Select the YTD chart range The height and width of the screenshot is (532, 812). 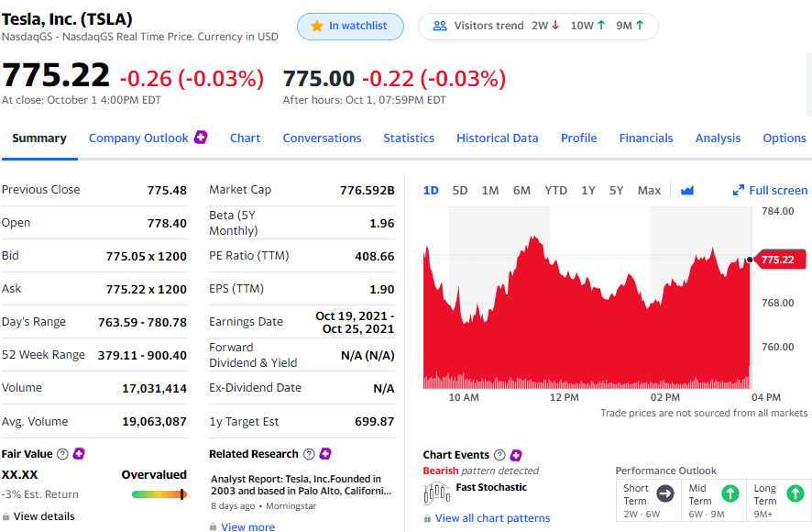point(555,190)
